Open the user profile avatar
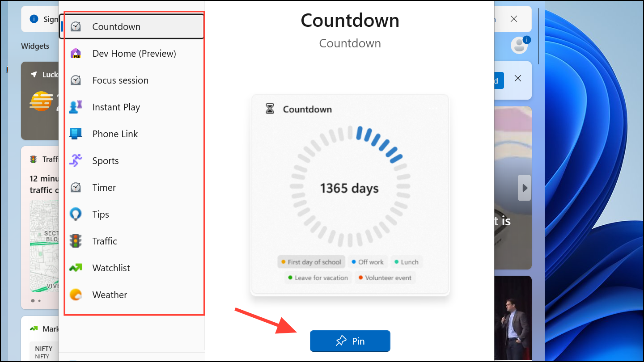 pyautogui.click(x=519, y=45)
